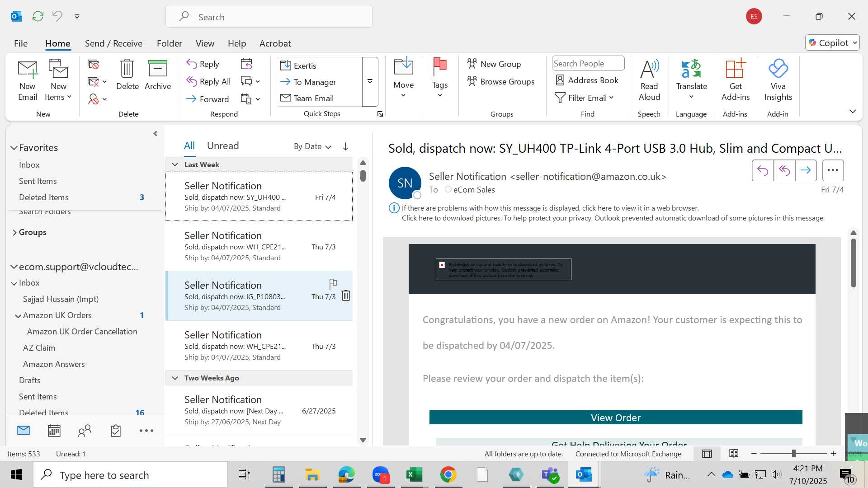The image size is (868, 488).
Task: Open the Folder tab
Action: (x=170, y=43)
